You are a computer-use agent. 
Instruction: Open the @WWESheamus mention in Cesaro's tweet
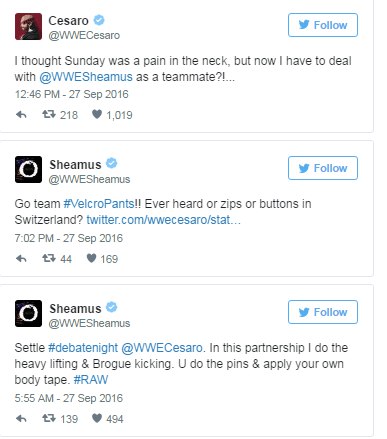(86, 77)
